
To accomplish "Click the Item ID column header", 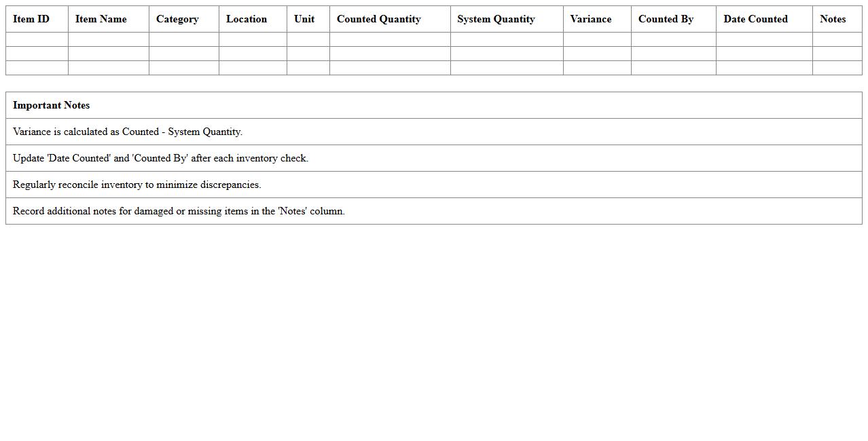I will [x=31, y=19].
